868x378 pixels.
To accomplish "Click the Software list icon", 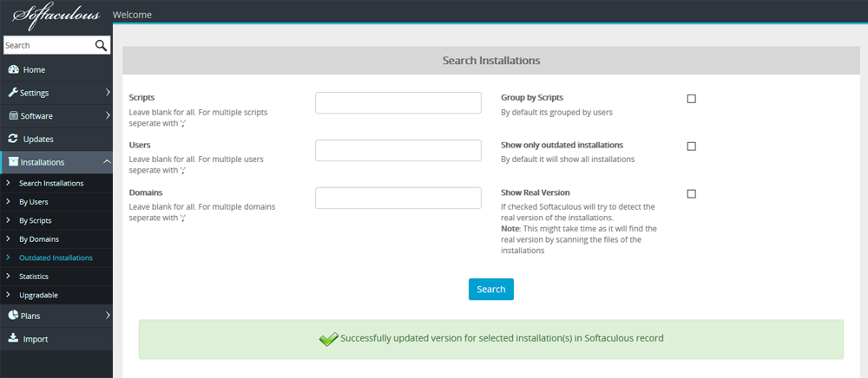I will tap(14, 116).
